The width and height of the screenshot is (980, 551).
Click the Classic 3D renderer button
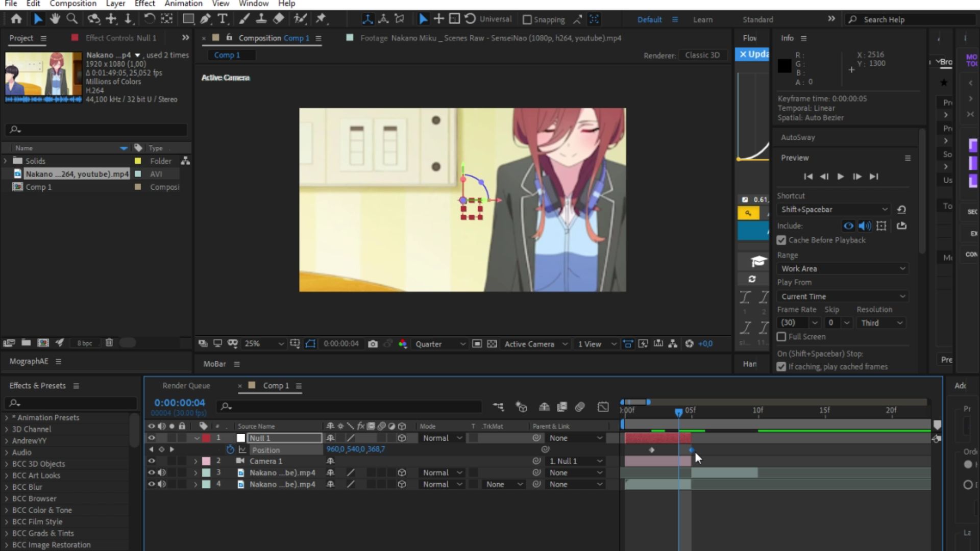click(702, 55)
